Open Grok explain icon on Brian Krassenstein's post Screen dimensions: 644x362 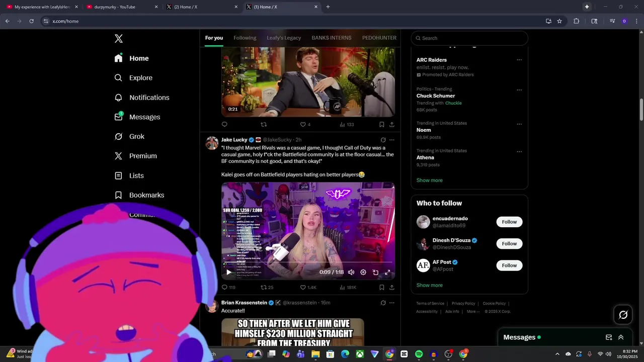[383, 303]
